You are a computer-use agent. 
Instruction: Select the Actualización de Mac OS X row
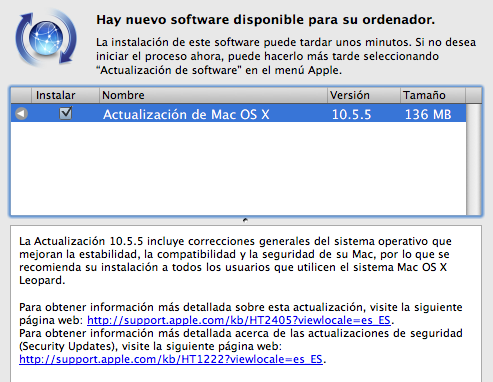pyautogui.click(x=238, y=114)
